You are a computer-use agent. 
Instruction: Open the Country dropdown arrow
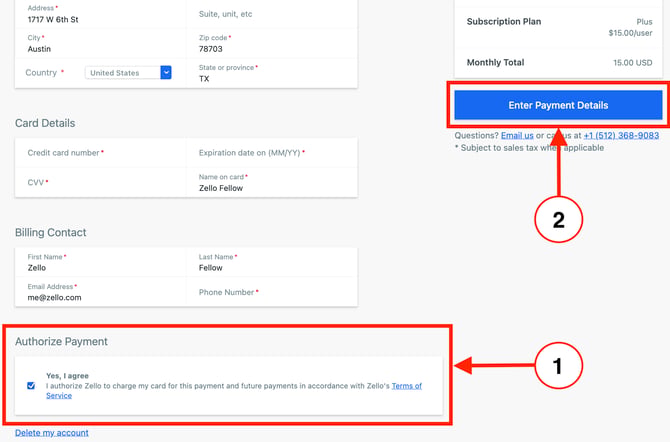[166, 73]
